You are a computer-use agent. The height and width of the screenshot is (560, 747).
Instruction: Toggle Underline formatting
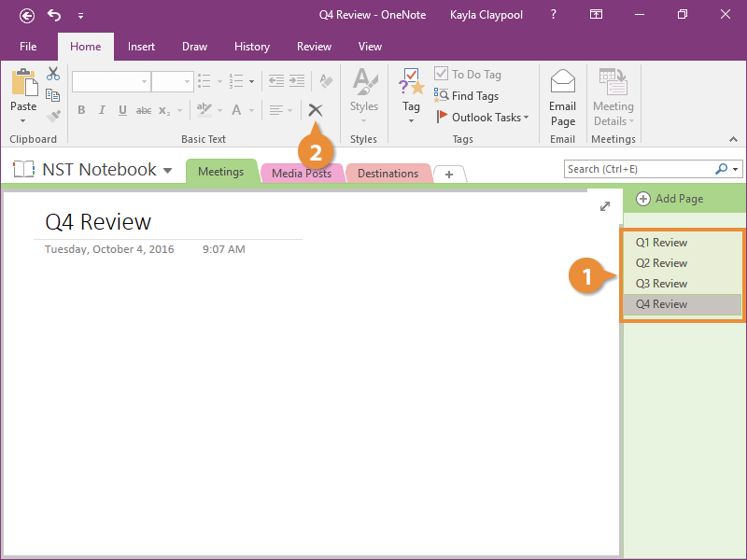click(x=122, y=110)
